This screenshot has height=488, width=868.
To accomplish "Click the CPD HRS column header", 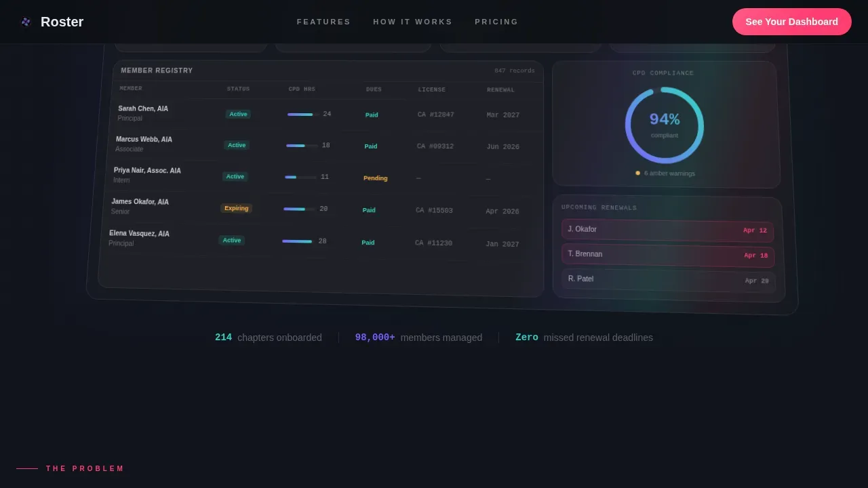I will [x=302, y=89].
